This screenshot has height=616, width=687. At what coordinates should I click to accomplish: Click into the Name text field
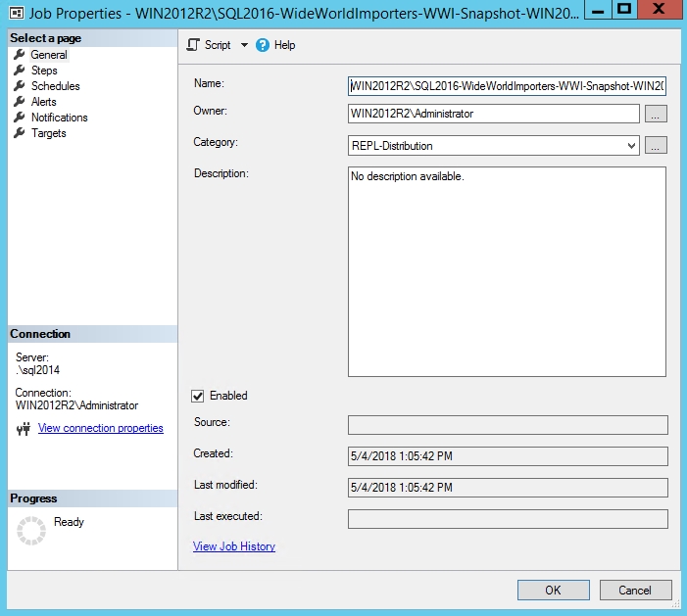(x=507, y=86)
